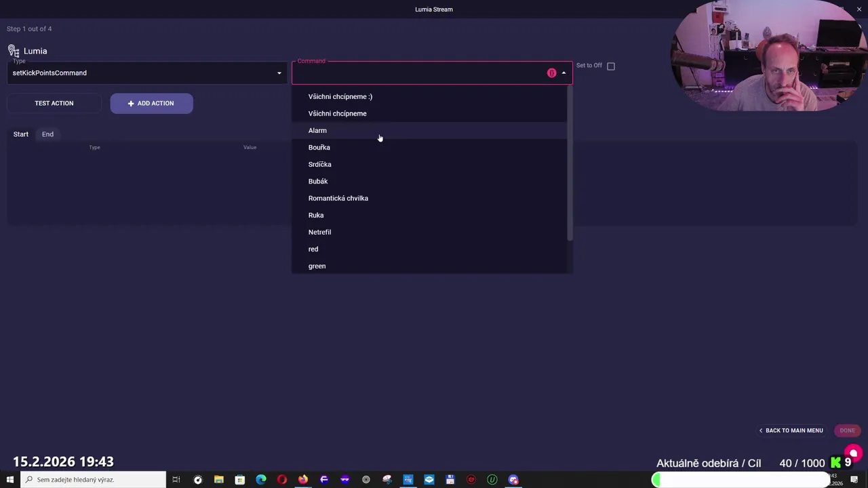Image resolution: width=868 pixels, height=488 pixels.
Task: Switch to the Start tab
Action: (21, 134)
